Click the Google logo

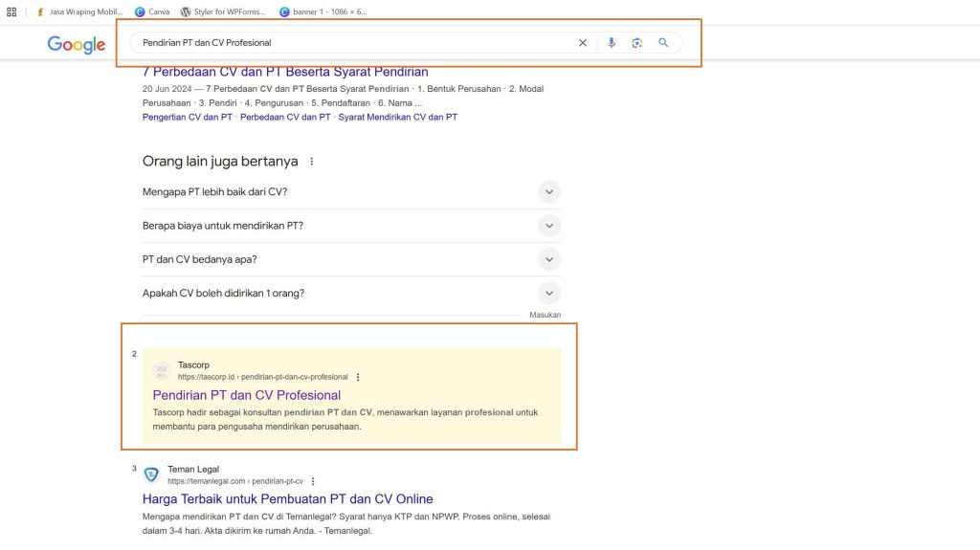[77, 44]
